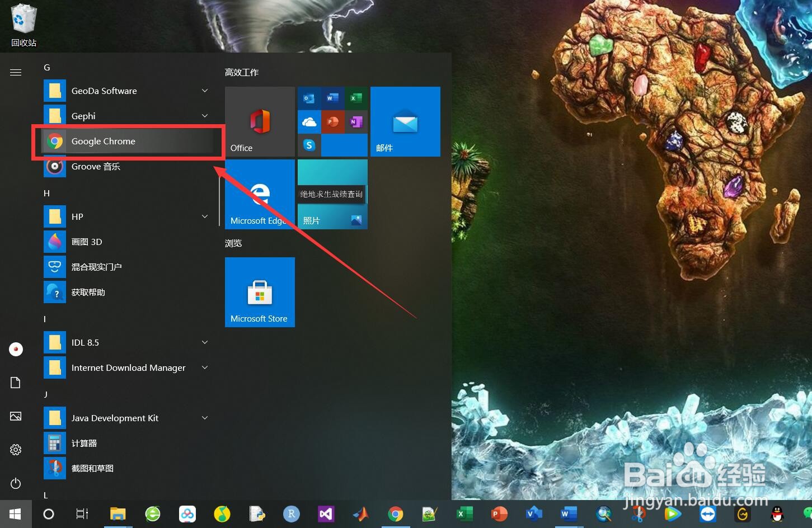Viewport: 812px width, 528px height.
Task: Open the small Word tile
Action: tap(332, 98)
